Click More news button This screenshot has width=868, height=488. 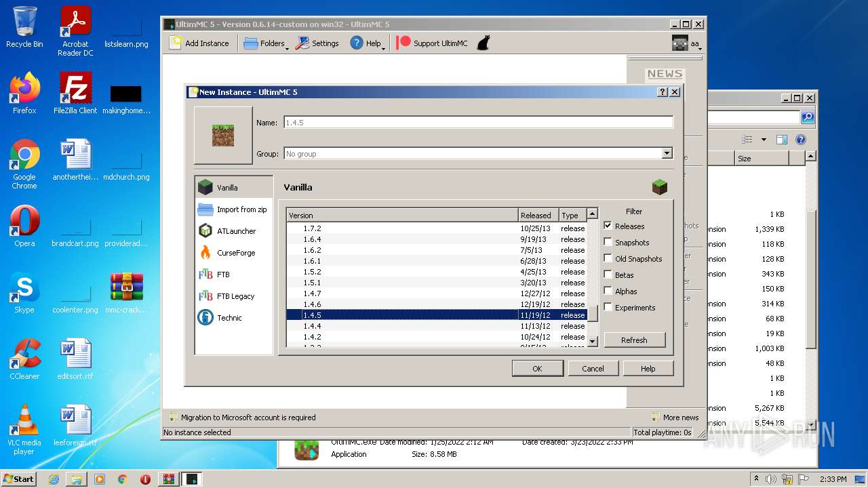click(675, 418)
